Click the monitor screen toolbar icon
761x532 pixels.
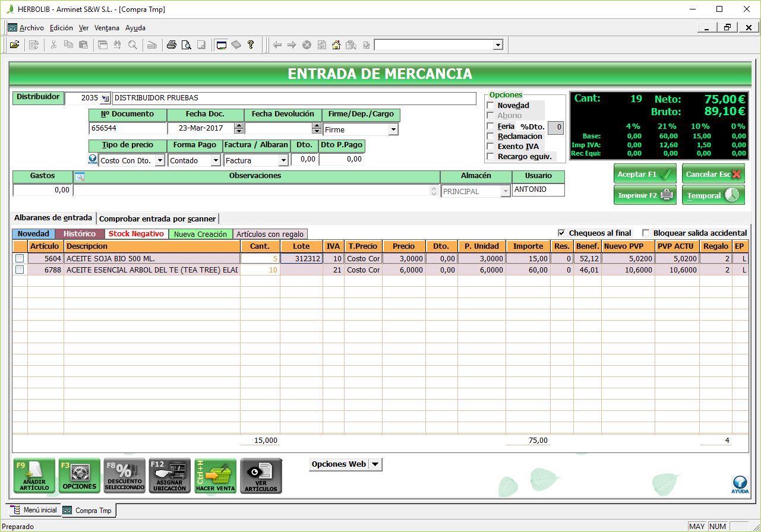click(x=221, y=45)
